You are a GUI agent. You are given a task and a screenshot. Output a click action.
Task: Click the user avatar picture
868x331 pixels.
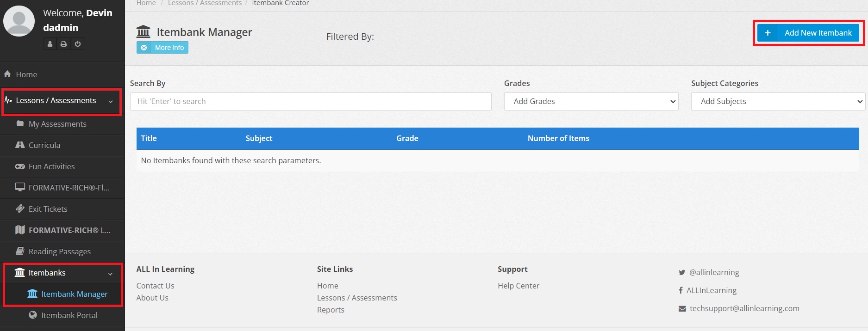pos(19,21)
